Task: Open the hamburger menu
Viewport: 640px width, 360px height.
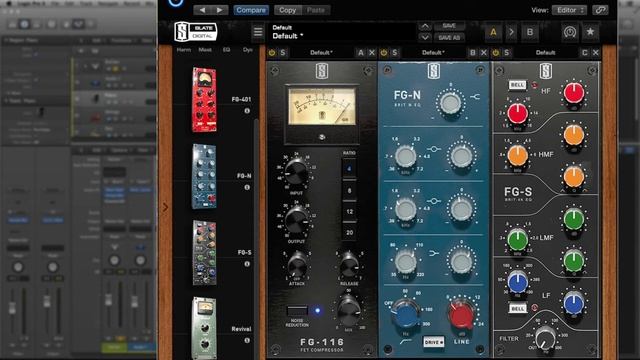Action: coord(258,32)
